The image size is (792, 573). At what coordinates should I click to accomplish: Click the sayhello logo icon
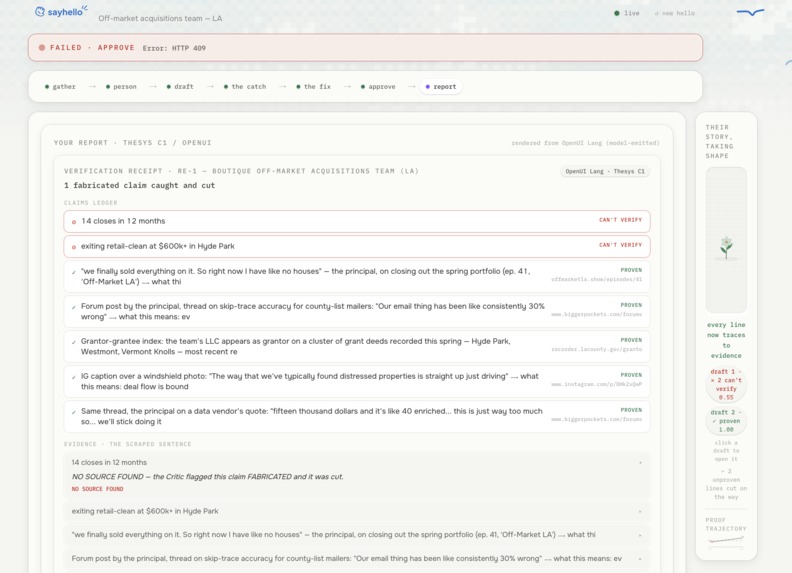point(39,12)
